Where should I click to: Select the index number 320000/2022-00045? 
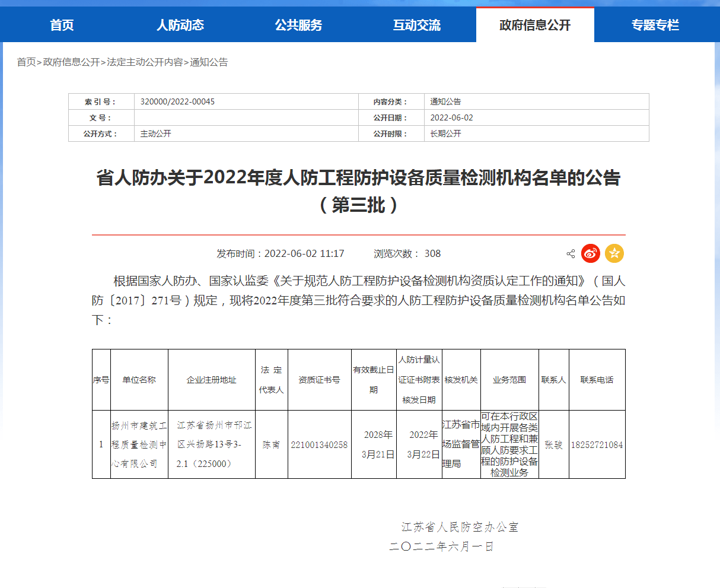click(177, 101)
